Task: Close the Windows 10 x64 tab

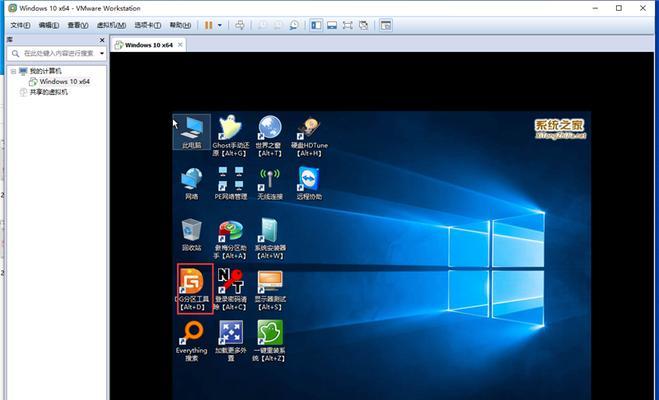Action: (x=180, y=45)
